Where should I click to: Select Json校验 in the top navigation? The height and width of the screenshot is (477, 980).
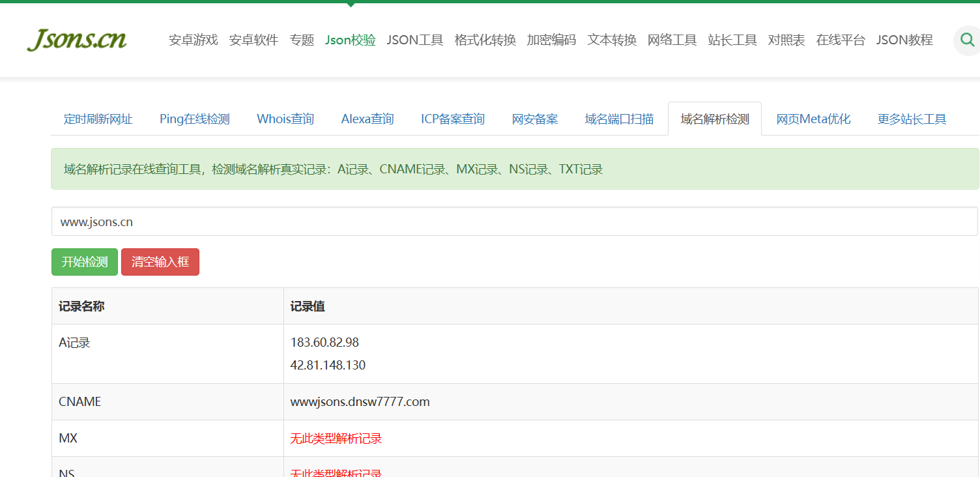coord(351,40)
